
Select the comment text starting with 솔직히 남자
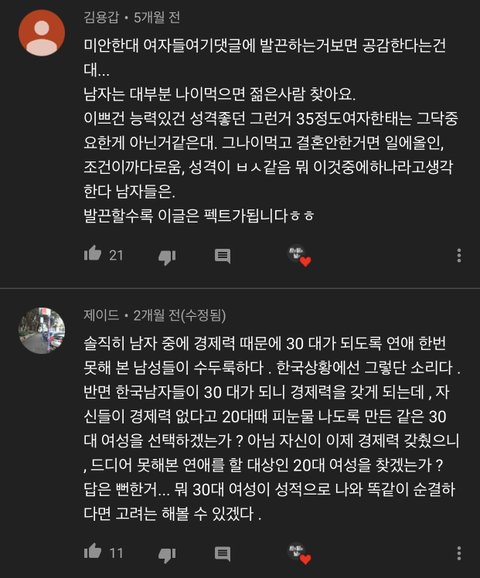[x=272, y=428]
